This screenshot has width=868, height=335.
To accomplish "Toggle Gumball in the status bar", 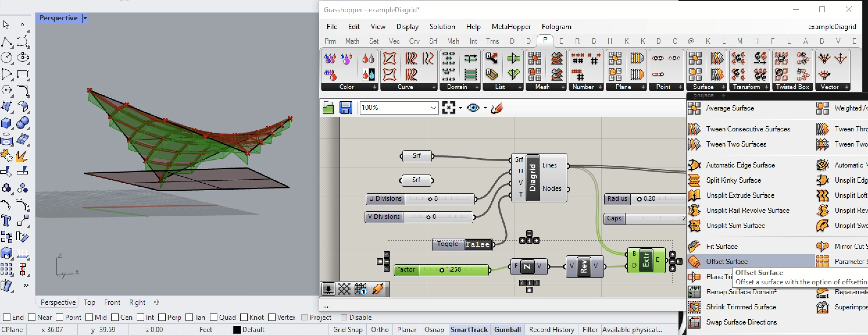I will point(507,329).
